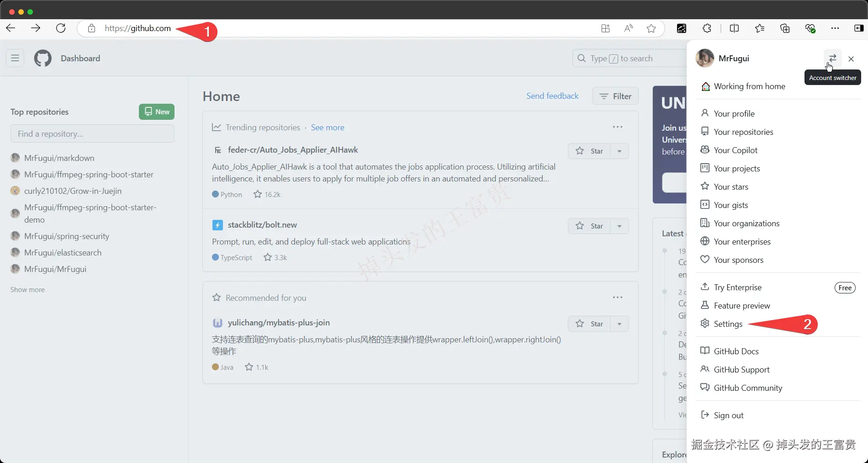Open Your sponsors from the menu
868x463 pixels.
pos(778,260)
